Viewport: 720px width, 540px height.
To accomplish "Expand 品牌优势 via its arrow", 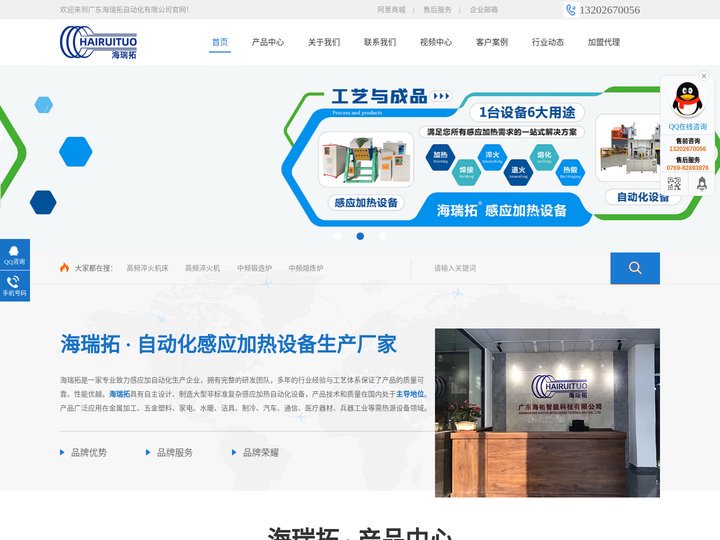I will (x=62, y=452).
